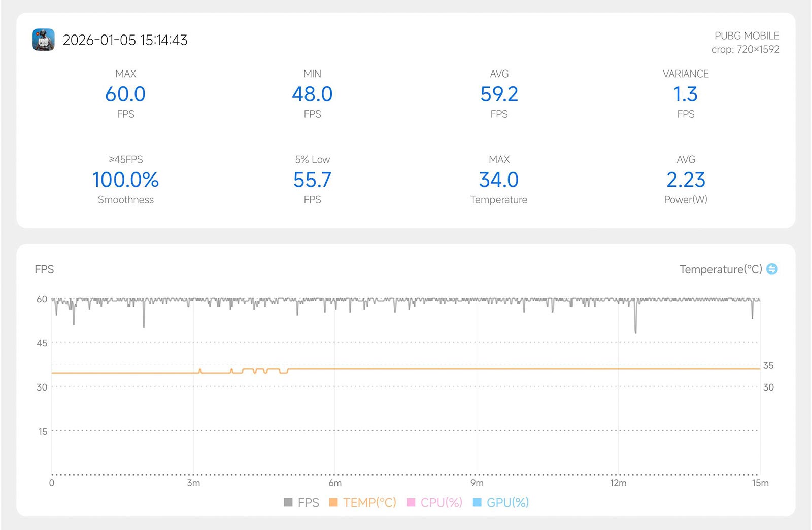Image resolution: width=812 pixels, height=530 pixels.
Task: Click the session timestamp 2026-01-05 15:14:43
Action: pyautogui.click(x=125, y=40)
